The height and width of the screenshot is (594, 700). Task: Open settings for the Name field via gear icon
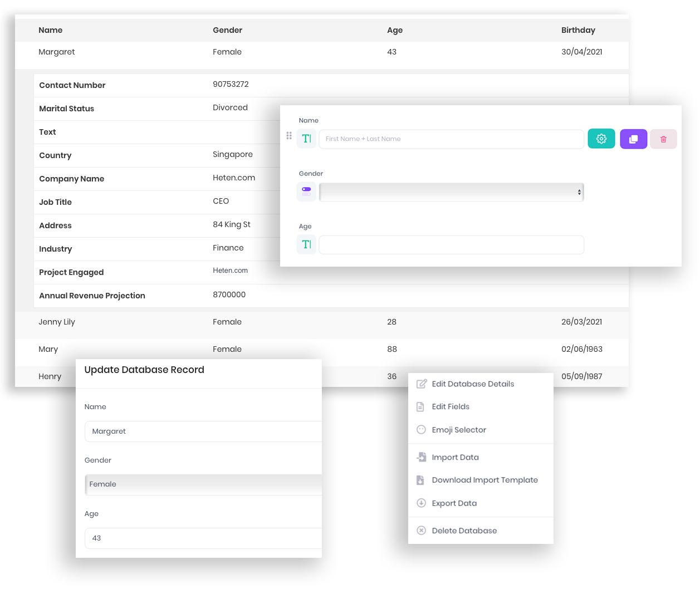(601, 139)
